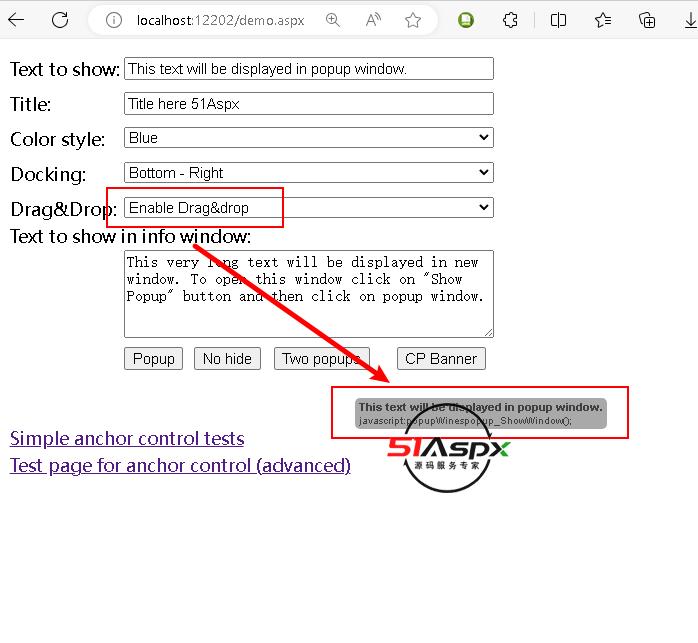Viewport: 698px width, 643px height.
Task: Open the Extensions puzzle piece icon
Action: 510,20
